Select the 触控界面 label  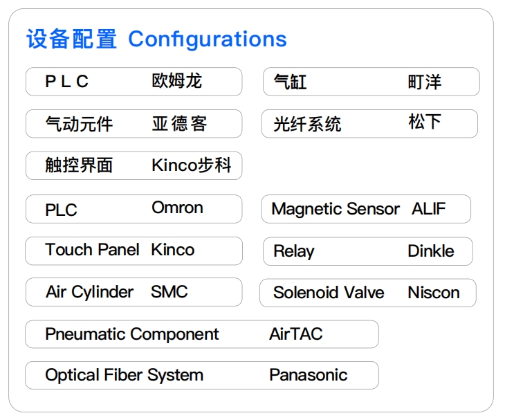[79, 165]
